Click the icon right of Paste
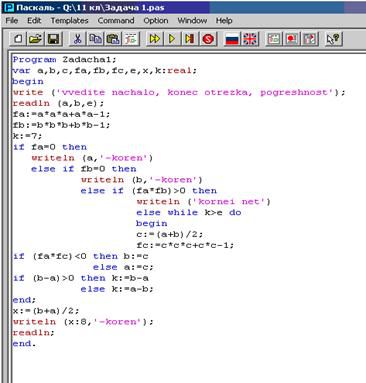The height and width of the screenshot is (383, 366). (x=131, y=39)
